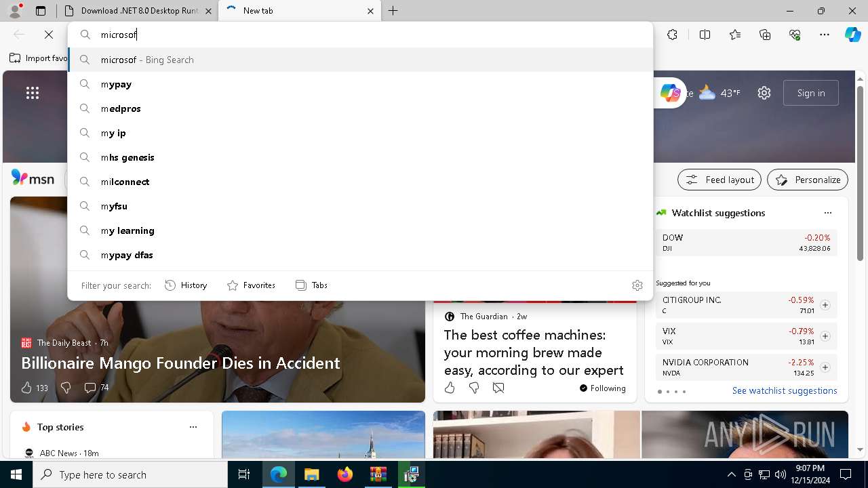Open Browser essentials heart icon
The height and width of the screenshot is (488, 868).
(x=795, y=35)
